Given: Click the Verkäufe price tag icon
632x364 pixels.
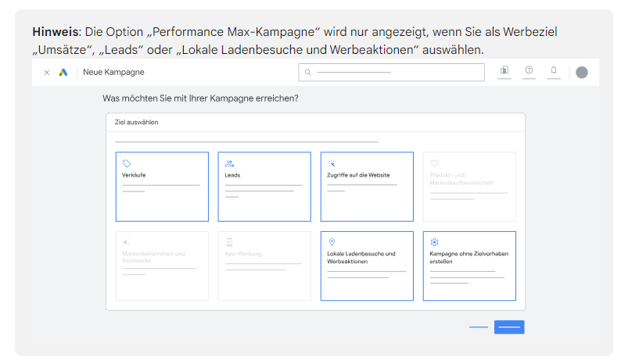Looking at the screenshot, I should pos(127,163).
